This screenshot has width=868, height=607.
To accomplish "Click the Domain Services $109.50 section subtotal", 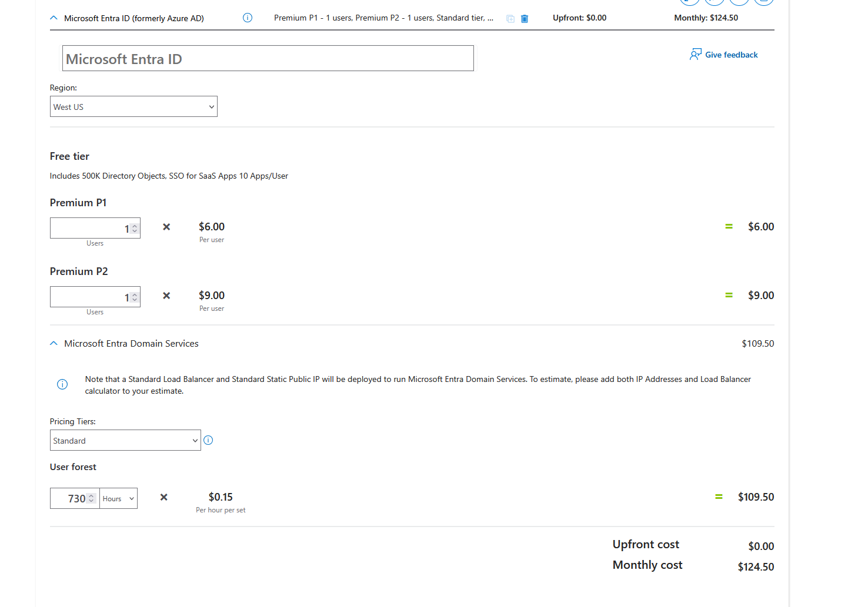I will tap(758, 344).
